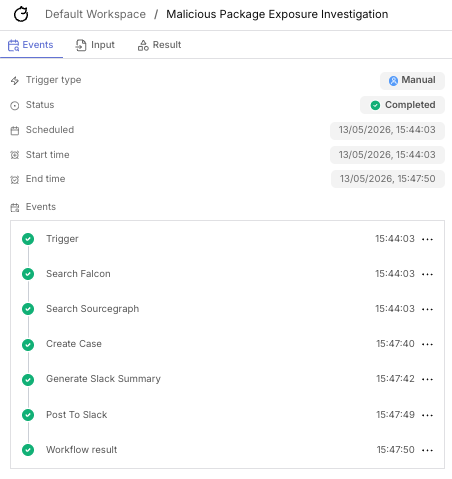Select the End time timestamp value
The height and width of the screenshot is (479, 452).
[x=388, y=179]
